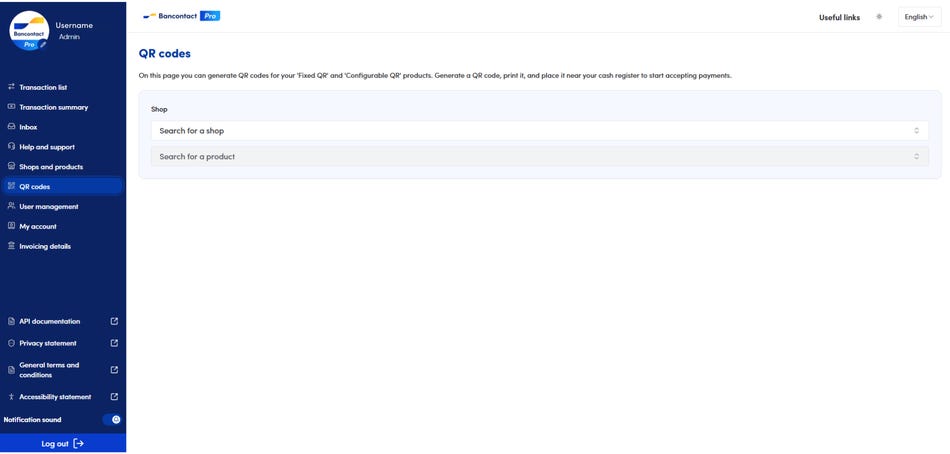
Task: Click the Accessibility statement person icon
Action: point(11,397)
